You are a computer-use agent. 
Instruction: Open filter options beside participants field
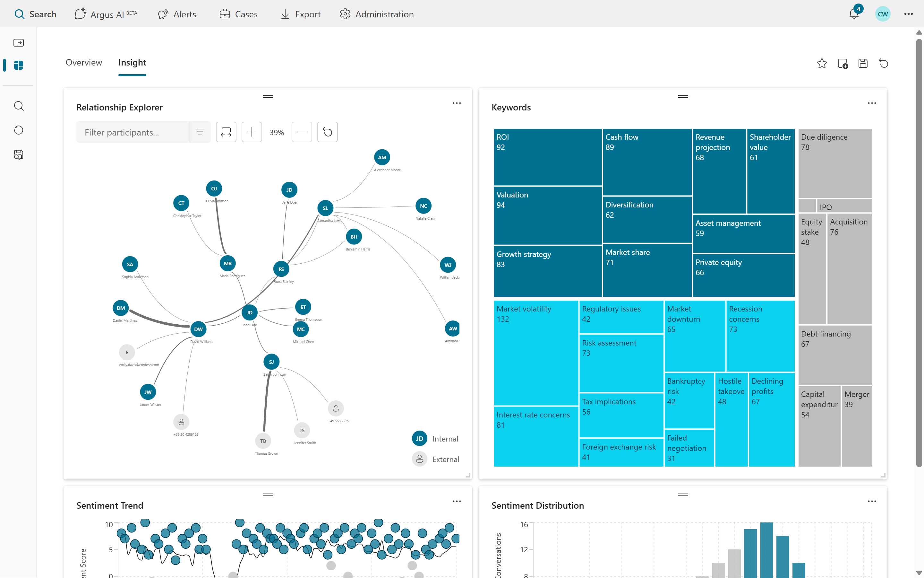[200, 132]
